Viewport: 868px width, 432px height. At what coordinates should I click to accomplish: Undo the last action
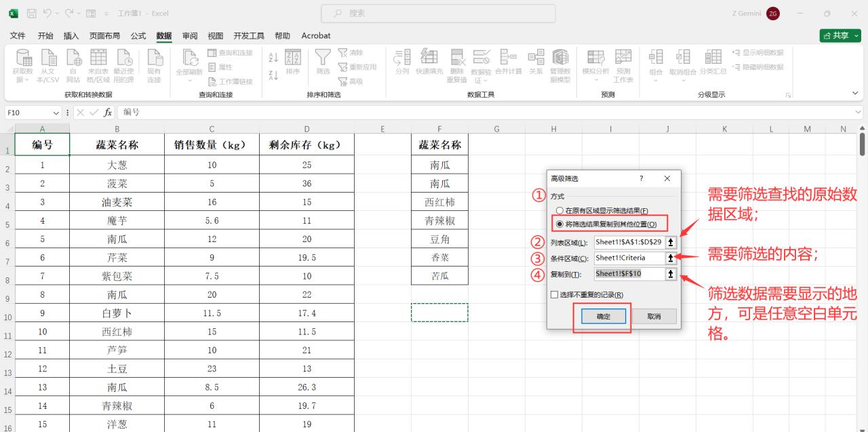pos(49,14)
